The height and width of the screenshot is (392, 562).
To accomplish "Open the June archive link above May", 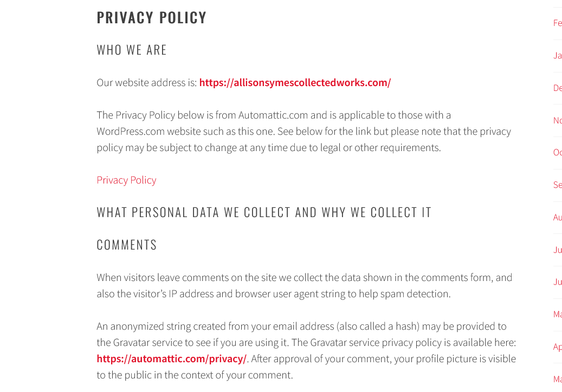I will coord(558,282).
